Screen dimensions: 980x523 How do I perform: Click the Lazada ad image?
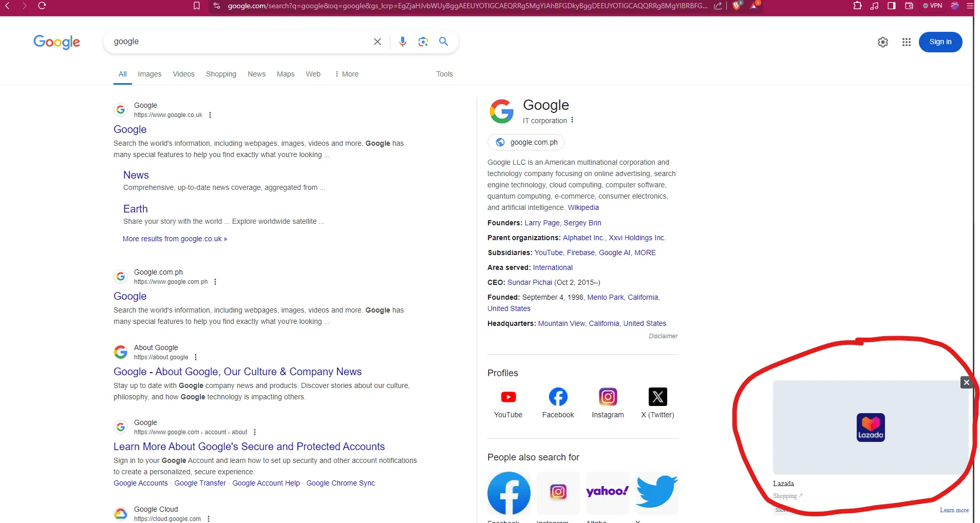point(871,428)
